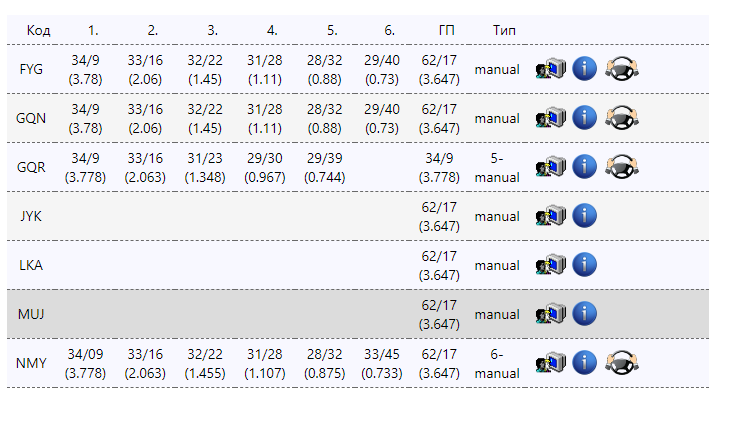Click the computer icon in MUJ row
This screenshot has width=755, height=426.
(551, 314)
